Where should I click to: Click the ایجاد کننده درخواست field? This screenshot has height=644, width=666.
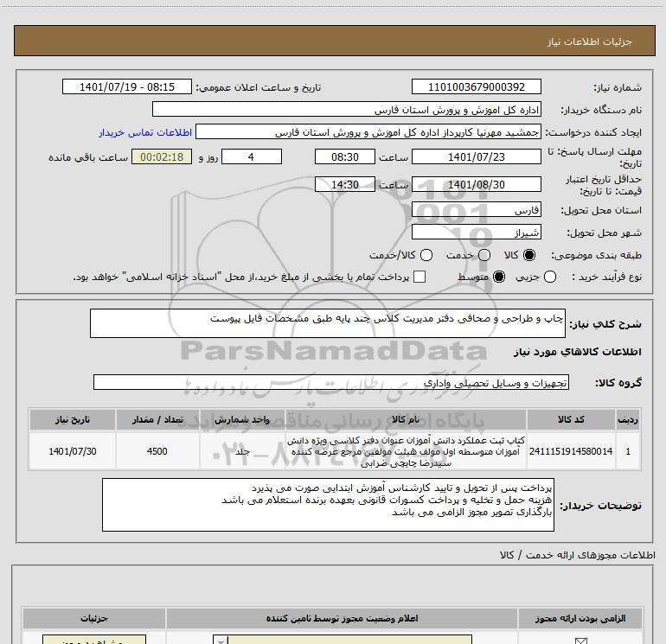368,132
